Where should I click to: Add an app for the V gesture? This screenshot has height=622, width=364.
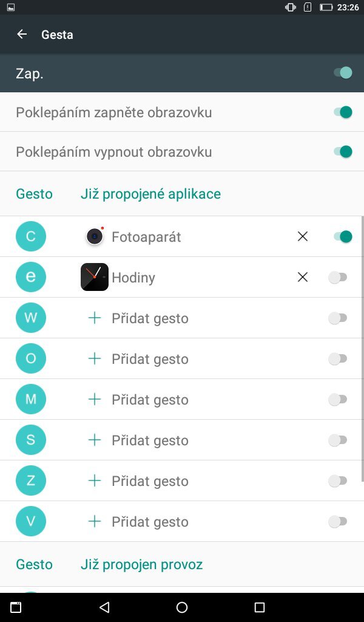150,522
